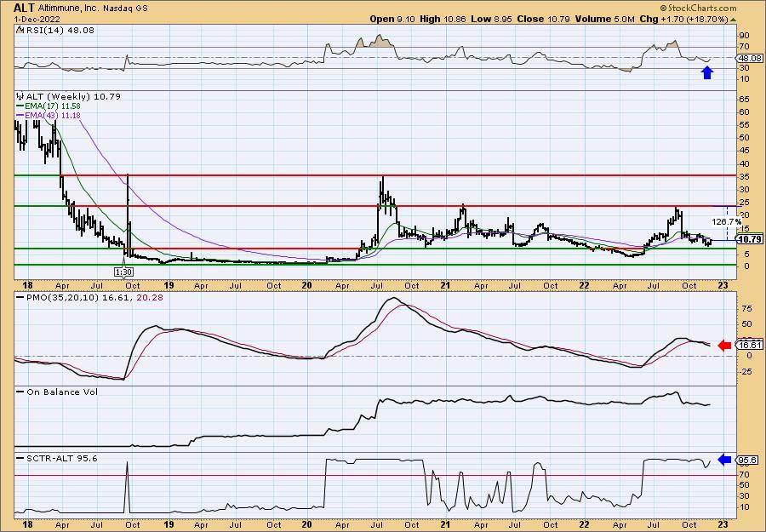Click the Volume 5.0M value

coord(605,19)
